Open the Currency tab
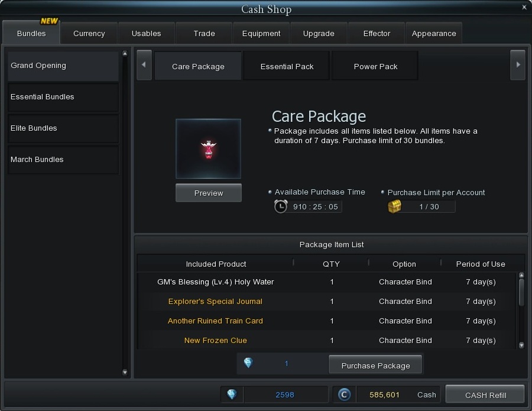532x411 pixels. 89,34
